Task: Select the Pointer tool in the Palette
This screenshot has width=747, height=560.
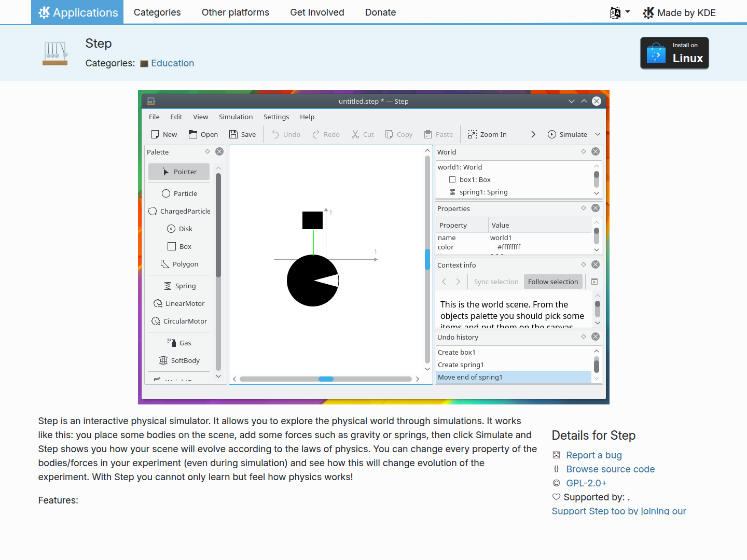Action: [179, 172]
